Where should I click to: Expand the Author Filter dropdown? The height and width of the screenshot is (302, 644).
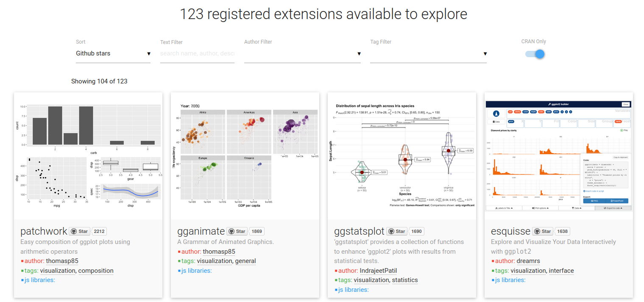(302, 54)
